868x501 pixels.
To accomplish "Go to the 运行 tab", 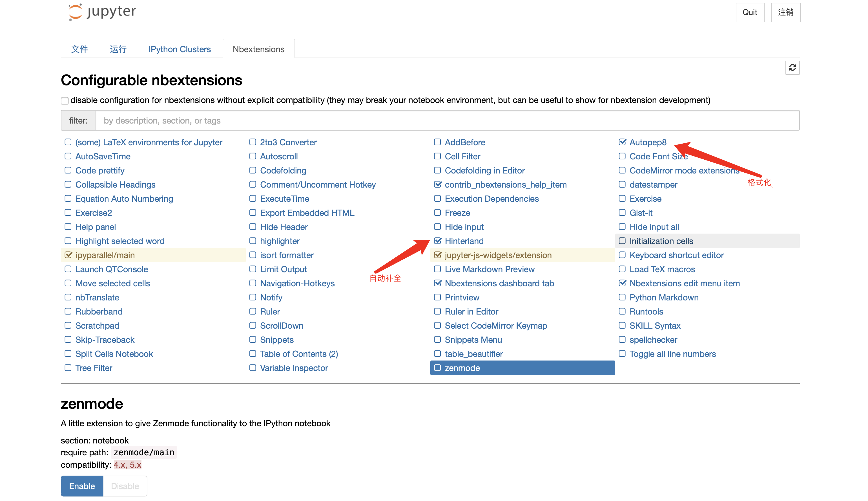I will 118,49.
